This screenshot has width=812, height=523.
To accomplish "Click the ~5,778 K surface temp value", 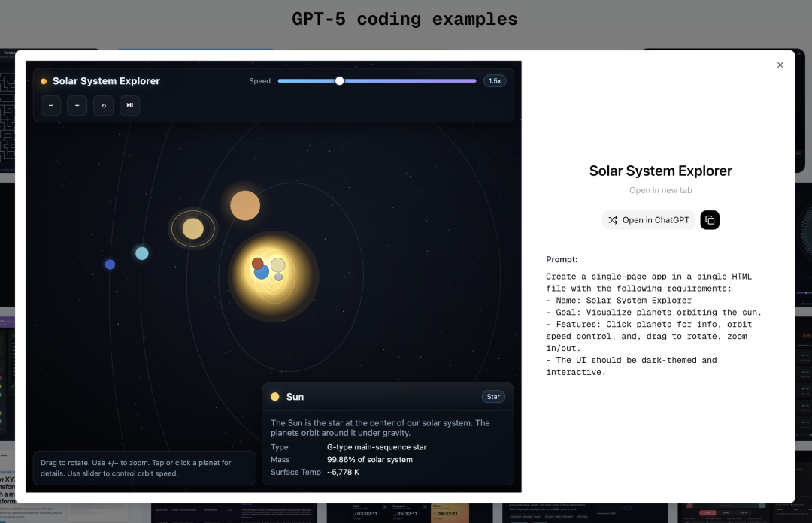I will 343,472.
